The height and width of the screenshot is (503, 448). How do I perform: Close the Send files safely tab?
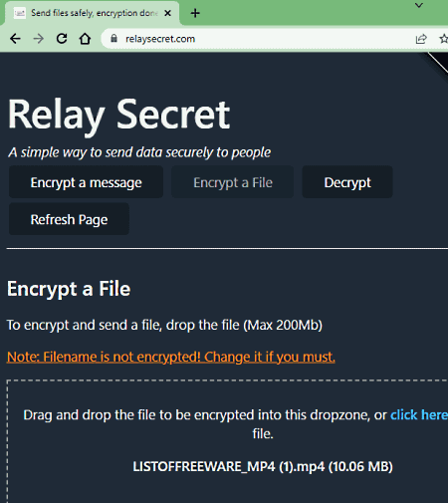[168, 13]
